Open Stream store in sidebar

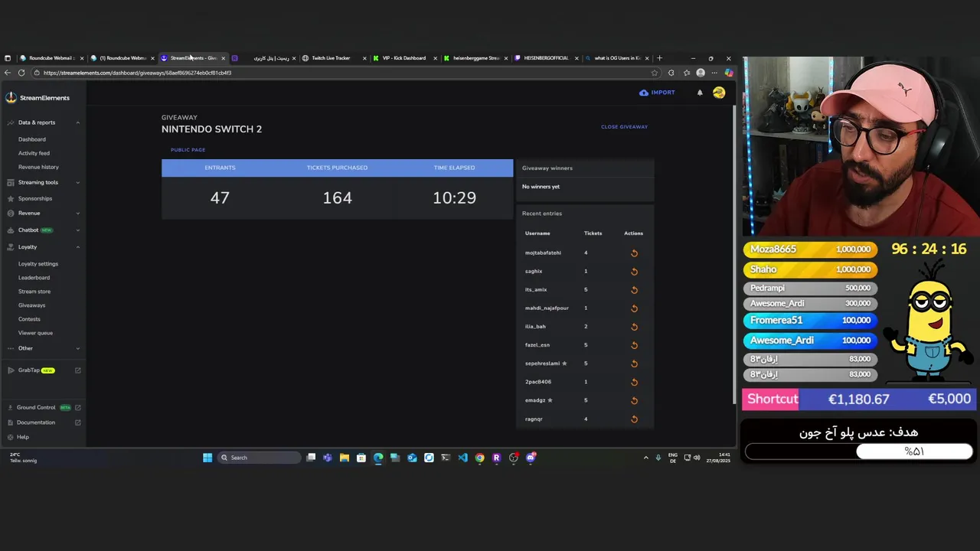(34, 292)
